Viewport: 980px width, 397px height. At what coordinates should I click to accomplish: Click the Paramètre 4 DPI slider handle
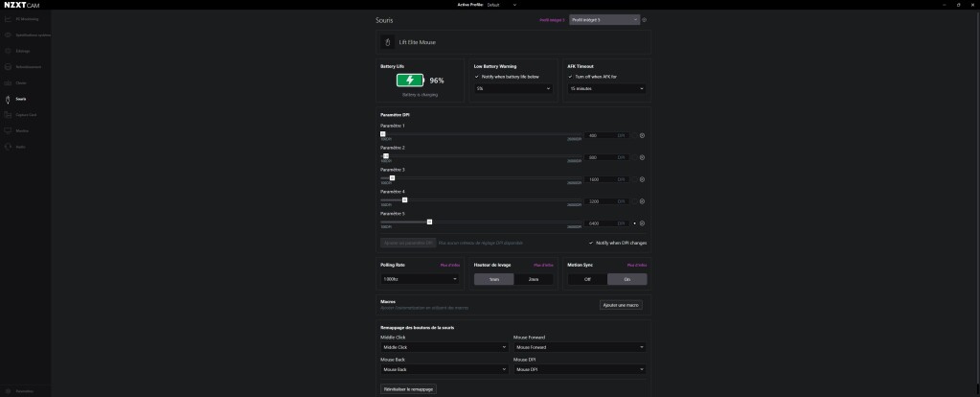tap(404, 200)
